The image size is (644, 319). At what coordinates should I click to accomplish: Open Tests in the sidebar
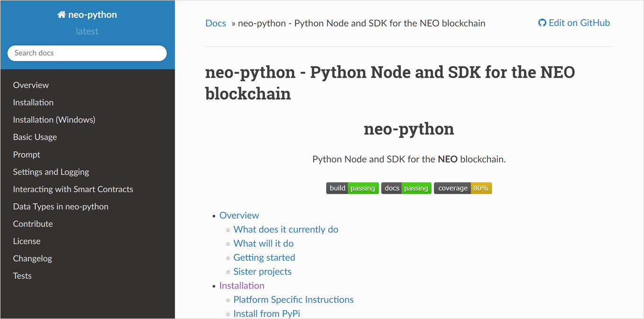click(22, 276)
